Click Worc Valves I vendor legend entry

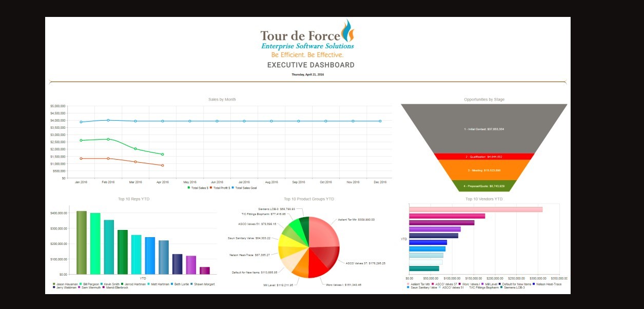[469, 284]
